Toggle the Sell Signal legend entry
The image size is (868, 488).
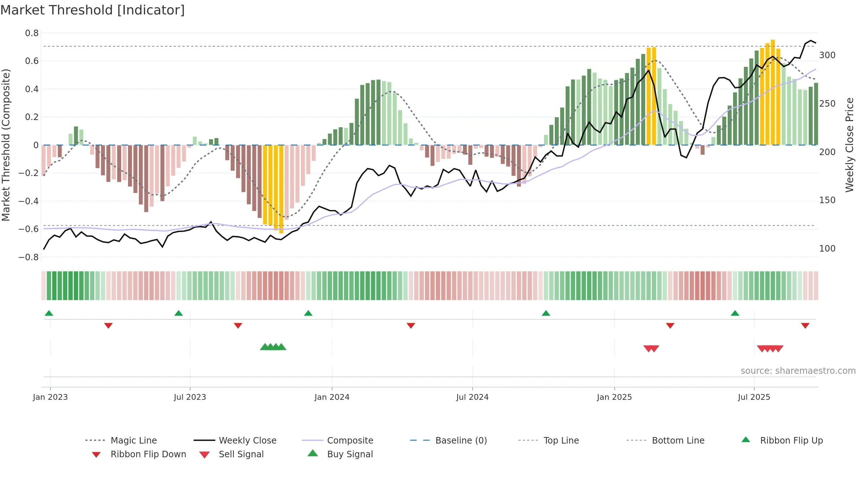click(x=231, y=454)
